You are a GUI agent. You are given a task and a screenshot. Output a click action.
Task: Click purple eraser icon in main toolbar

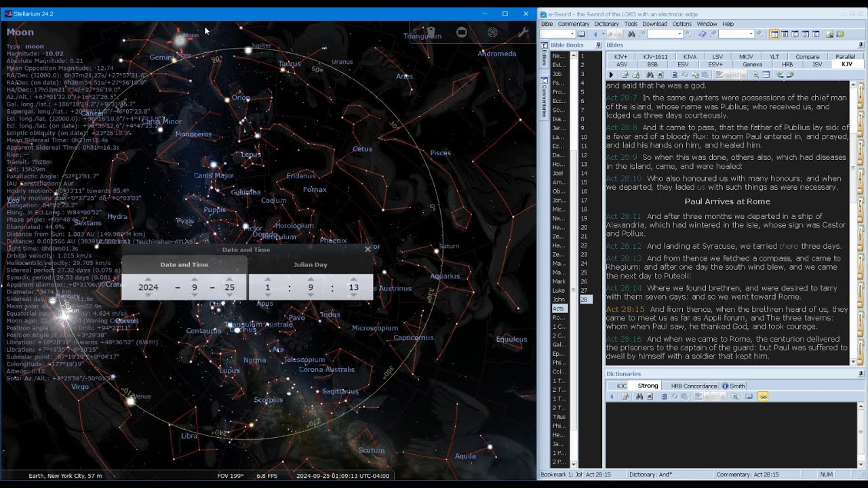click(702, 34)
